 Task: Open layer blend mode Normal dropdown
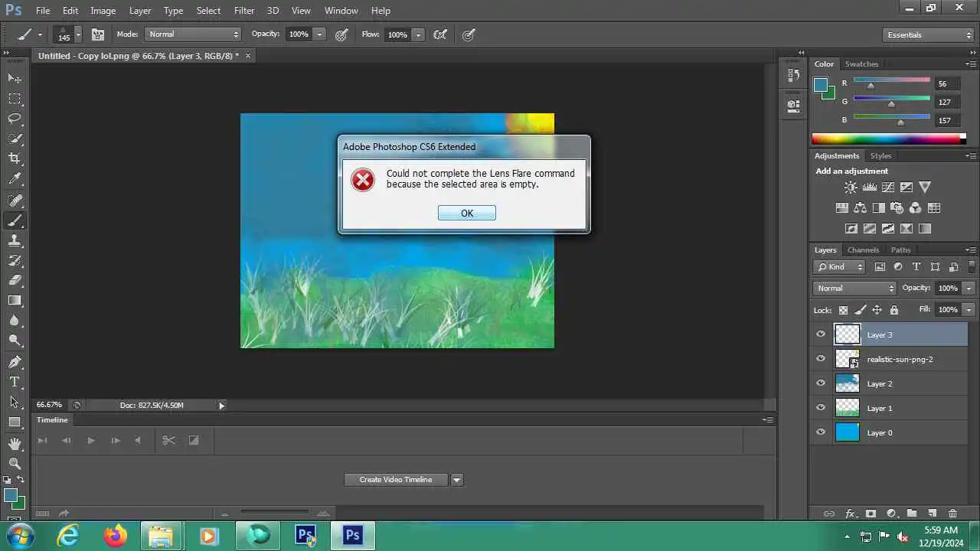[x=854, y=288]
